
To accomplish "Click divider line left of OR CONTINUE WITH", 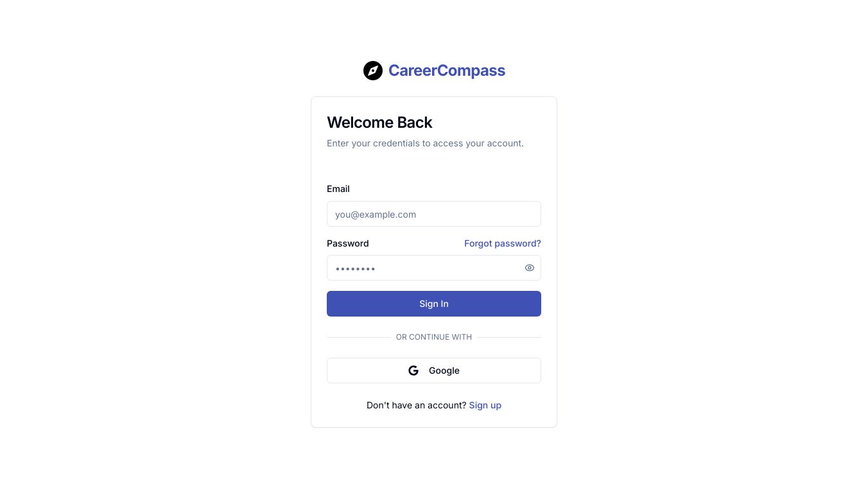I will coord(358,337).
